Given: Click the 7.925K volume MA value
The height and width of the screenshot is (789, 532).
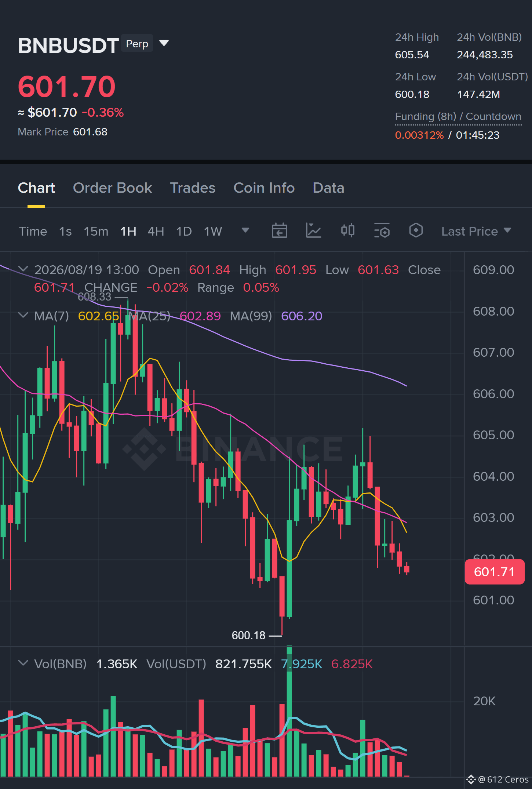Looking at the screenshot, I should tap(302, 664).
